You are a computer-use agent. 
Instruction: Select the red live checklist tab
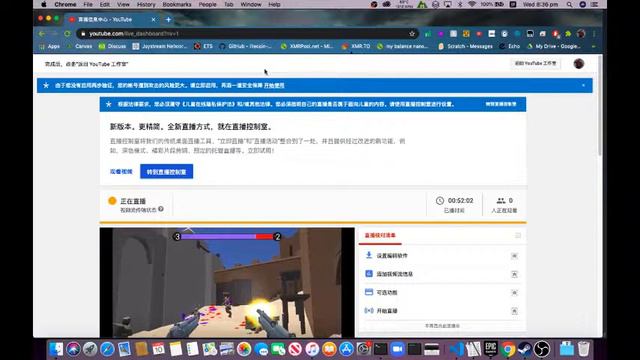[x=380, y=236]
